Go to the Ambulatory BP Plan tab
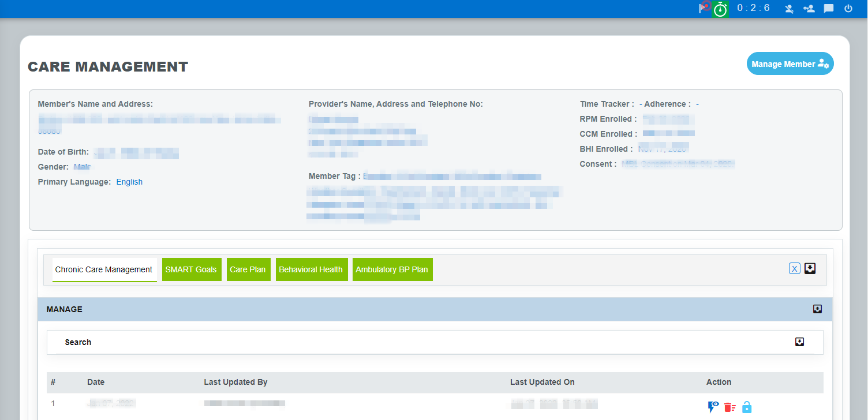The height and width of the screenshot is (420, 868). pos(392,269)
